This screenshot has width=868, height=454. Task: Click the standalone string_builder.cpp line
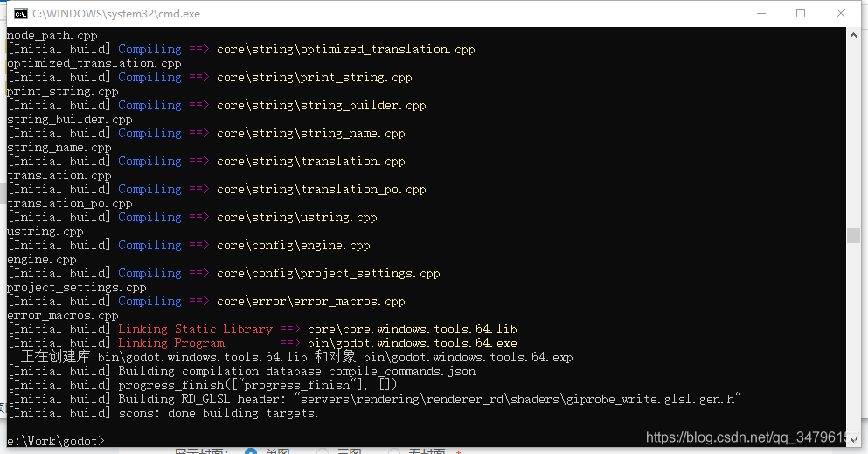pyautogui.click(x=70, y=119)
